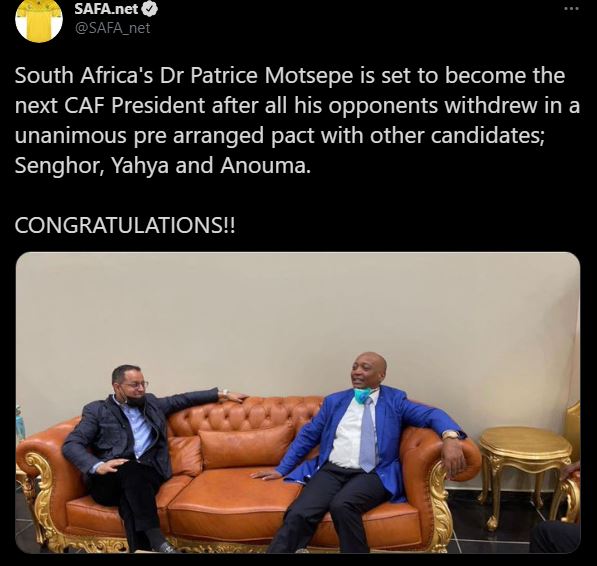Screen dimensions: 597x566
Task: Click the CONGRATULATIONS!! text line
Action: [x=125, y=225]
